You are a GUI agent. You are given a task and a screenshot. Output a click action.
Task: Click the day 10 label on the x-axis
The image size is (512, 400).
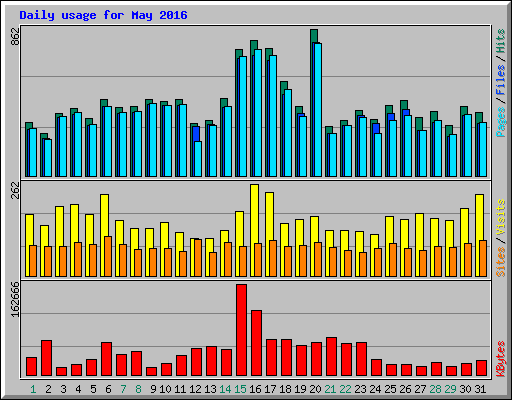pos(165,389)
